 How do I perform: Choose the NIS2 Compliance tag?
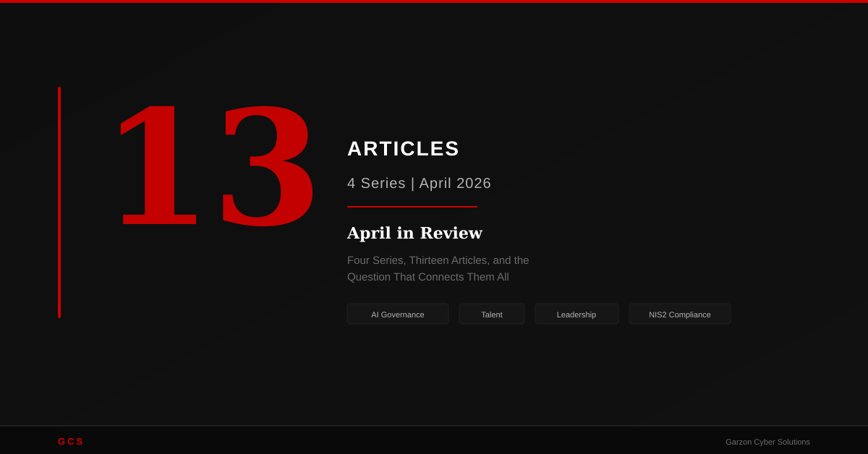point(680,314)
